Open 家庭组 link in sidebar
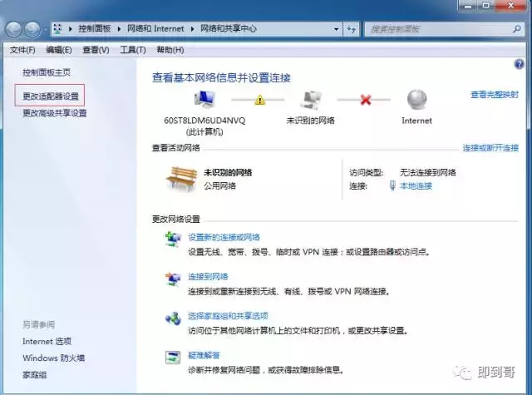This screenshot has width=532, height=395. coord(34,375)
